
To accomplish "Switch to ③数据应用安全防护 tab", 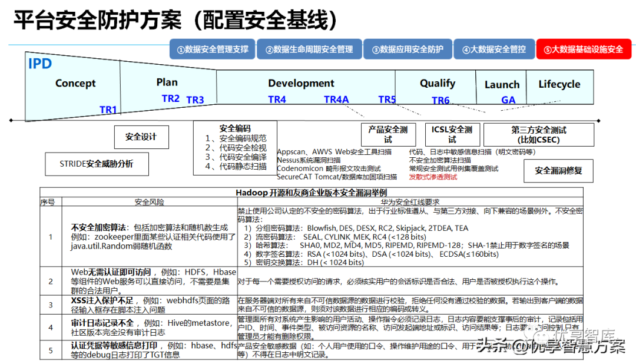I will pyautogui.click(x=408, y=49).
